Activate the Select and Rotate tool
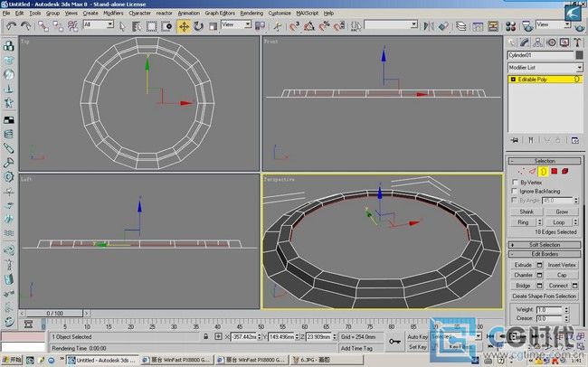This screenshot has height=367, width=588. (198, 26)
